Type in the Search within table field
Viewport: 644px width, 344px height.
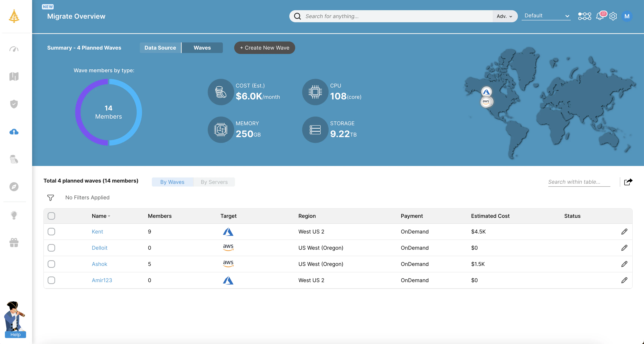click(579, 182)
